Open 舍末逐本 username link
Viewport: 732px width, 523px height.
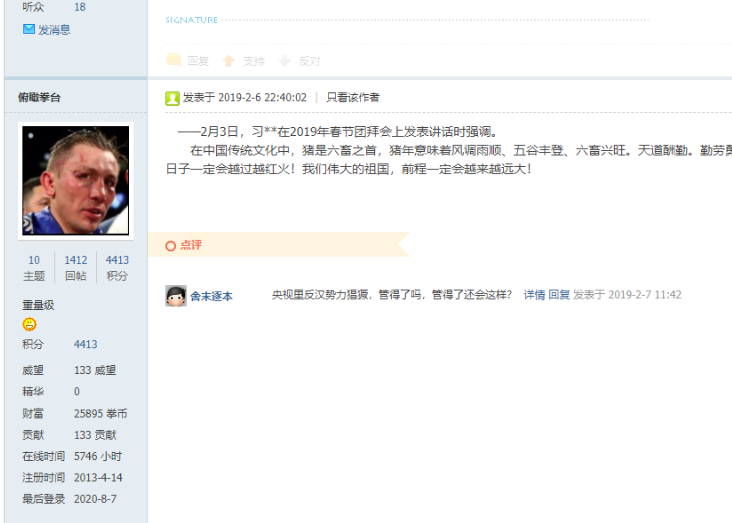point(211,297)
